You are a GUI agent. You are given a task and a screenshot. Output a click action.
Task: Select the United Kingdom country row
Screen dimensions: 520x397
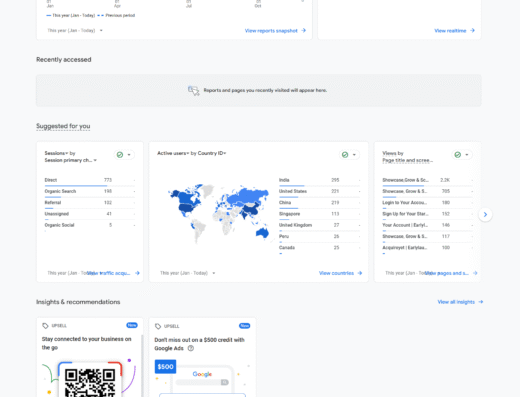(320, 226)
